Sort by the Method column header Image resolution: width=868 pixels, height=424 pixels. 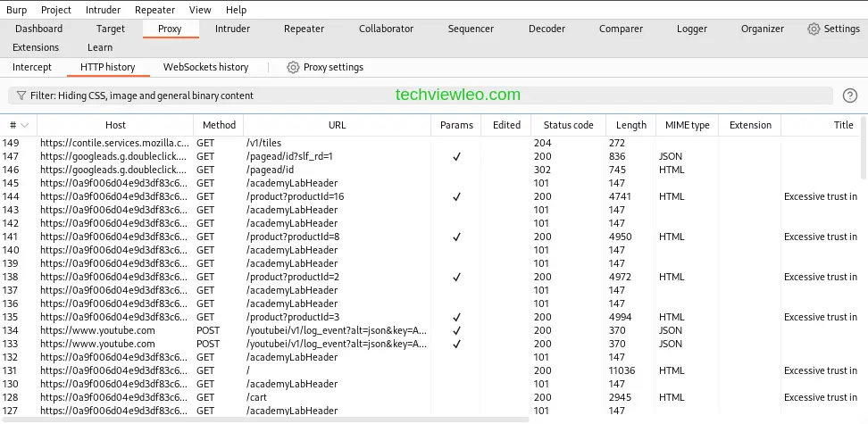[x=219, y=125]
